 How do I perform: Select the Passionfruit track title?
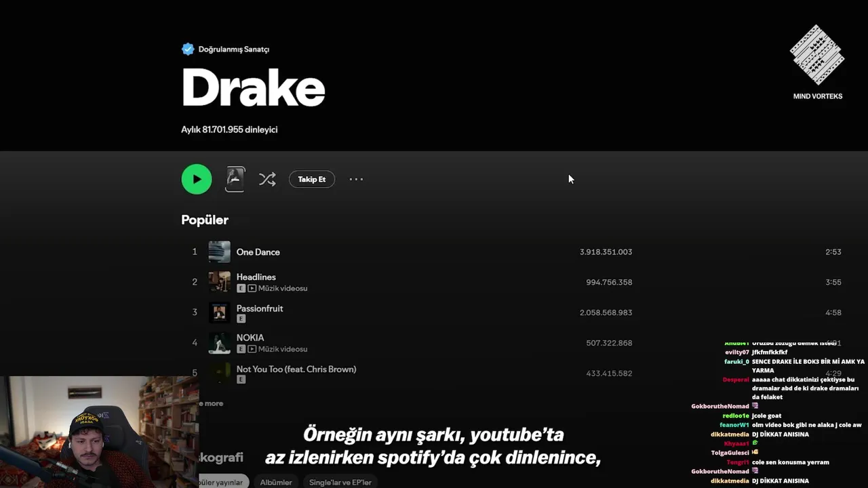pos(260,308)
